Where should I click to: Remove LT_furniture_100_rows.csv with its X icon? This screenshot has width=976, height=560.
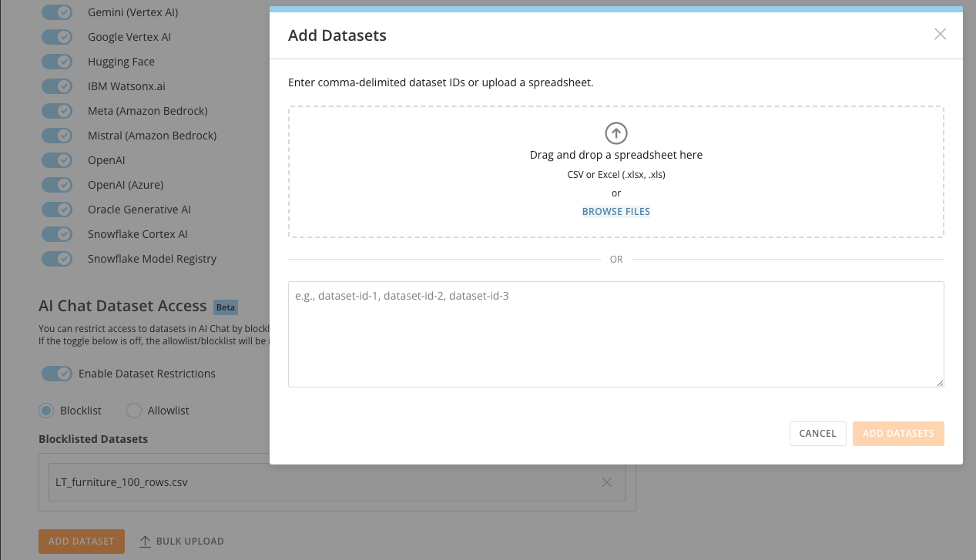tap(607, 482)
